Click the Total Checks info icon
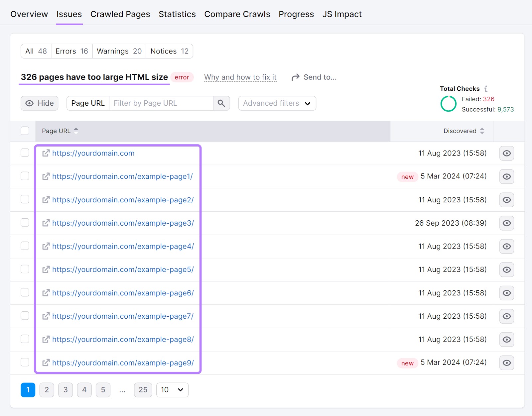The width and height of the screenshot is (532, 416). pyautogui.click(x=486, y=89)
